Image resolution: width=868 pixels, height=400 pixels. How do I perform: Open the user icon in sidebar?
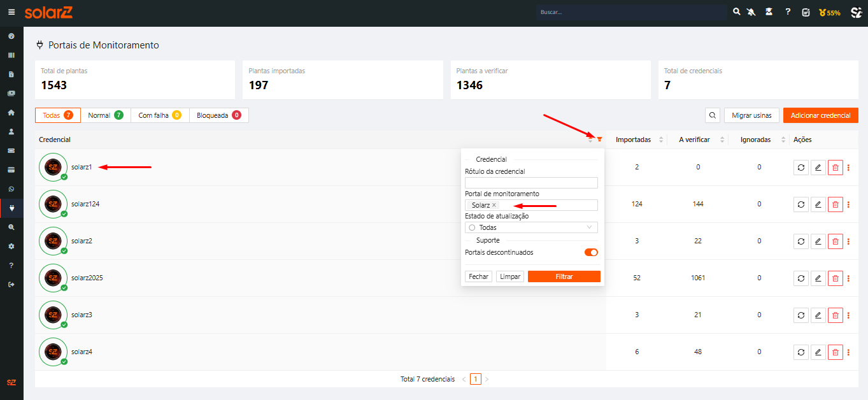click(11, 132)
